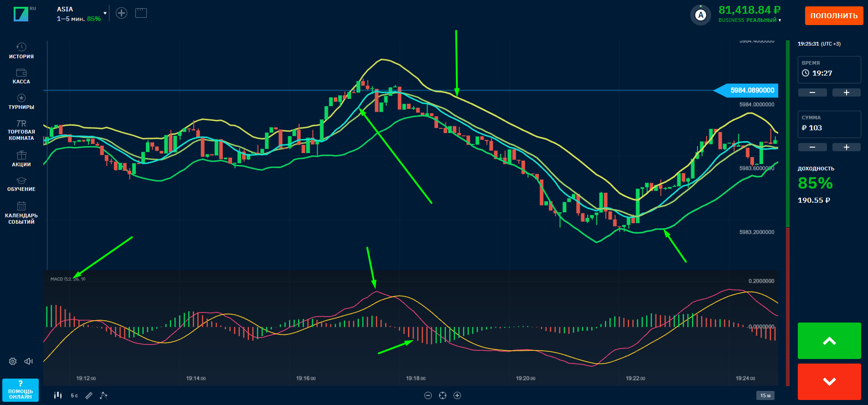Screen dimensions: 868x405
Task: Open the Обучение education section
Action: (21, 184)
